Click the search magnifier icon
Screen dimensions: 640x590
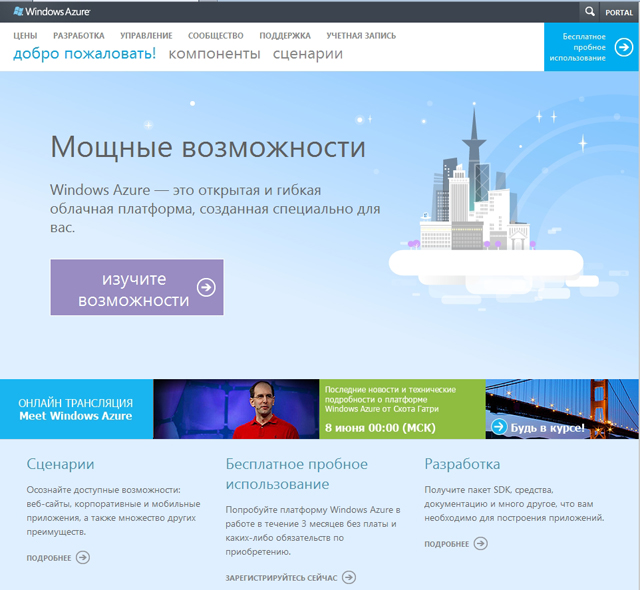pyautogui.click(x=589, y=11)
